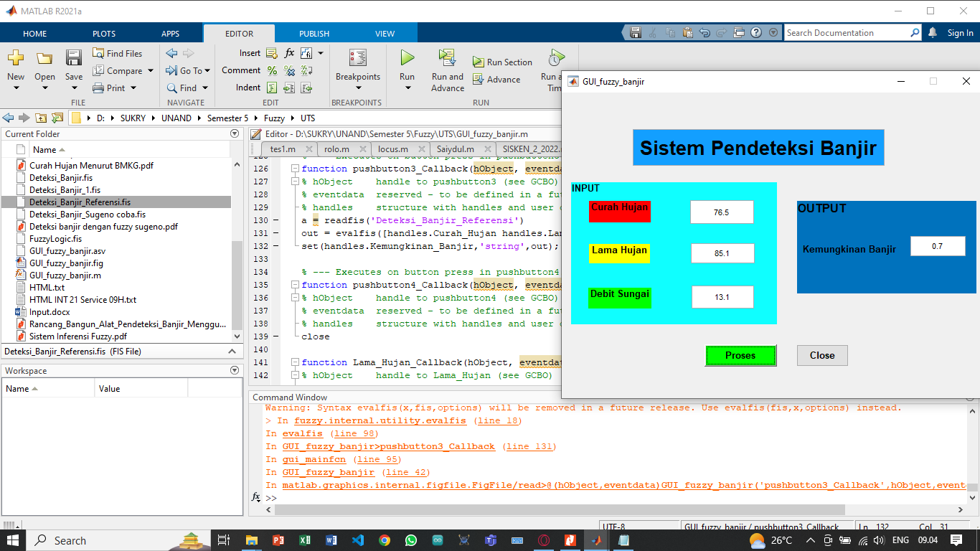Click the Debit Sungai input field
Screen dimensions: 980x551
click(722, 297)
